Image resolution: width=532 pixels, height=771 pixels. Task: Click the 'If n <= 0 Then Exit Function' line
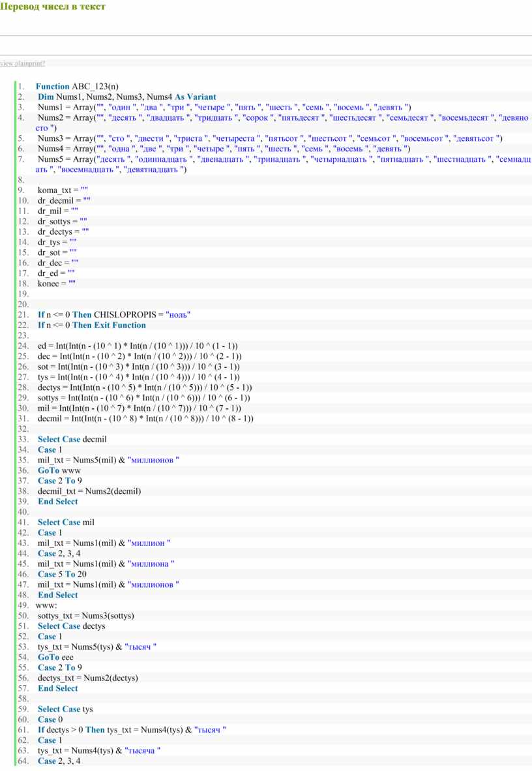(x=92, y=325)
